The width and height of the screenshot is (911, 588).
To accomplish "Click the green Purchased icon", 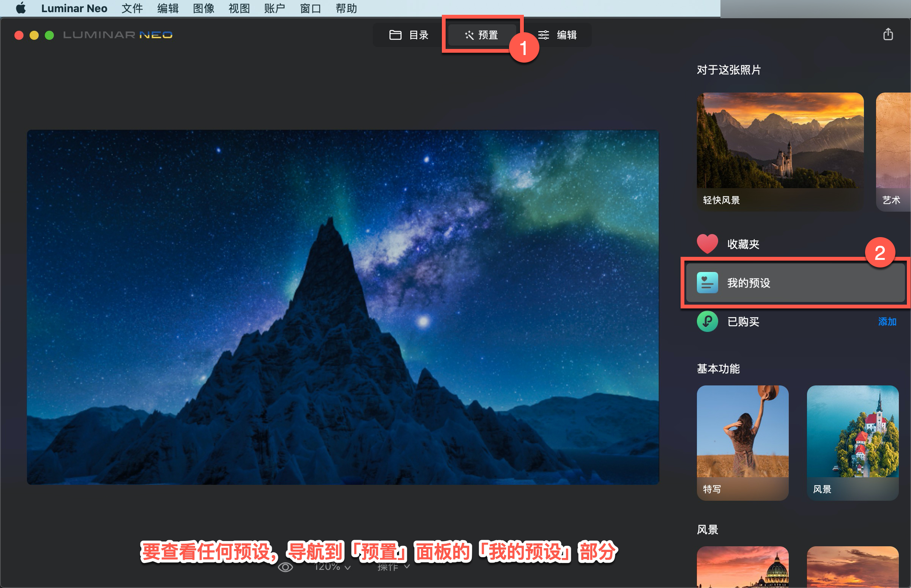I will click(707, 321).
